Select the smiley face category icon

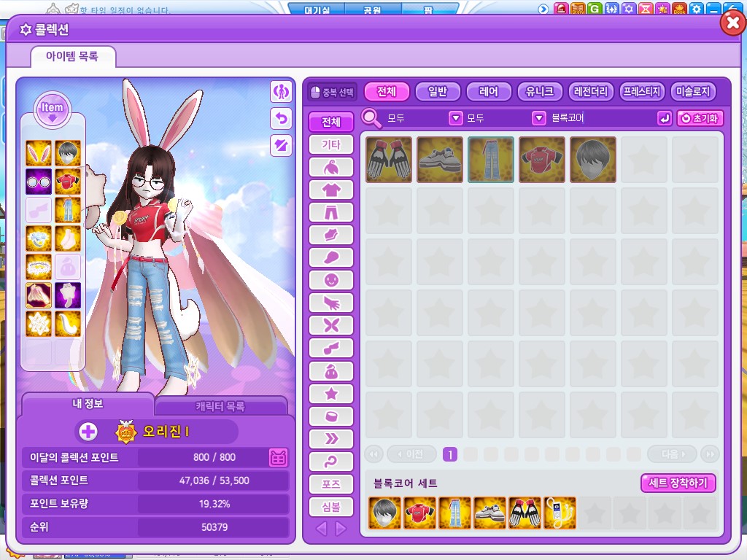click(331, 280)
